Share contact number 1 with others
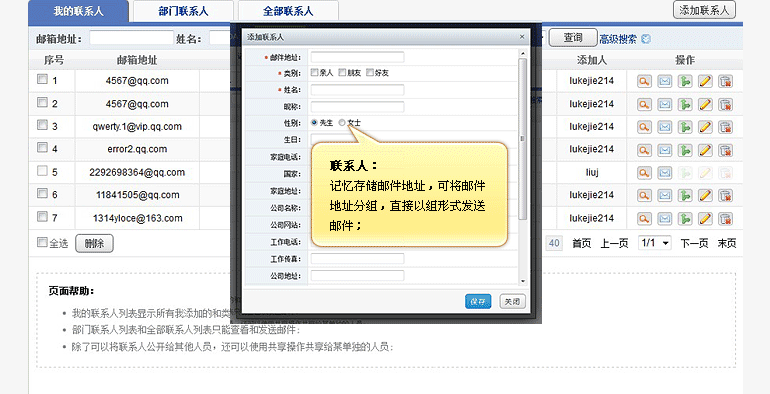This screenshot has height=394, width=770. (x=685, y=81)
